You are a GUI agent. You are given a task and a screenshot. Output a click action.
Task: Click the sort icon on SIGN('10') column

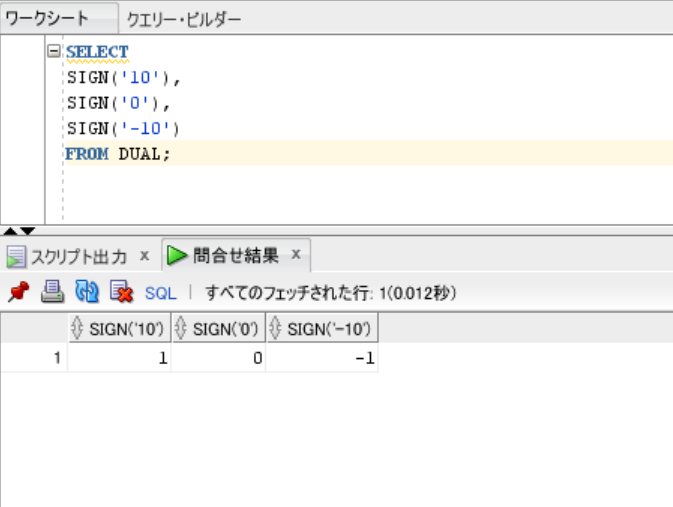(79, 329)
